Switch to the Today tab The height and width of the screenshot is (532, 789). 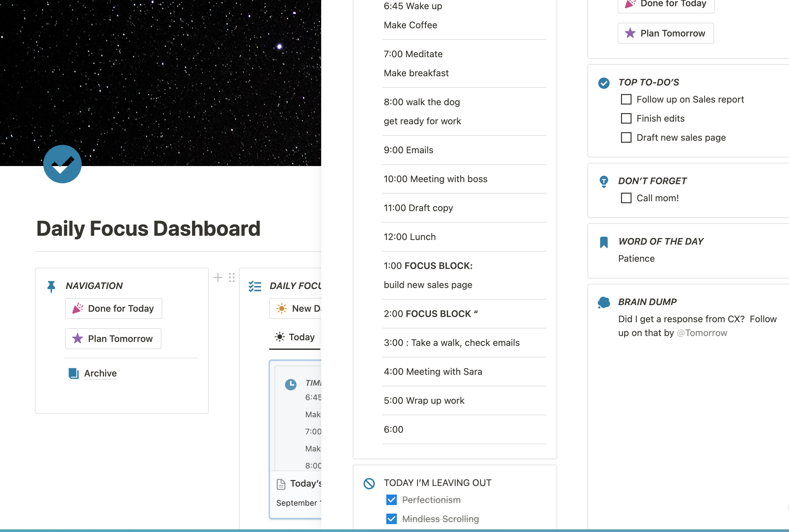coord(295,337)
